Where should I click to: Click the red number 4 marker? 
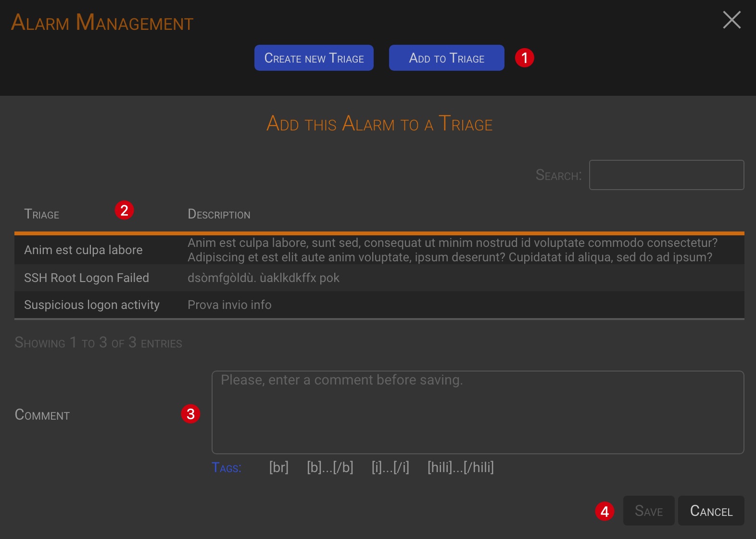coord(605,511)
